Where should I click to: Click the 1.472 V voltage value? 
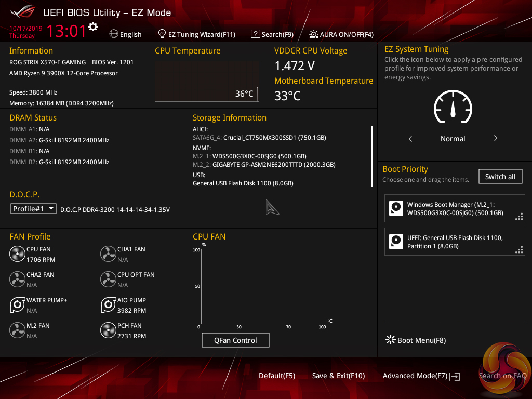click(x=295, y=66)
